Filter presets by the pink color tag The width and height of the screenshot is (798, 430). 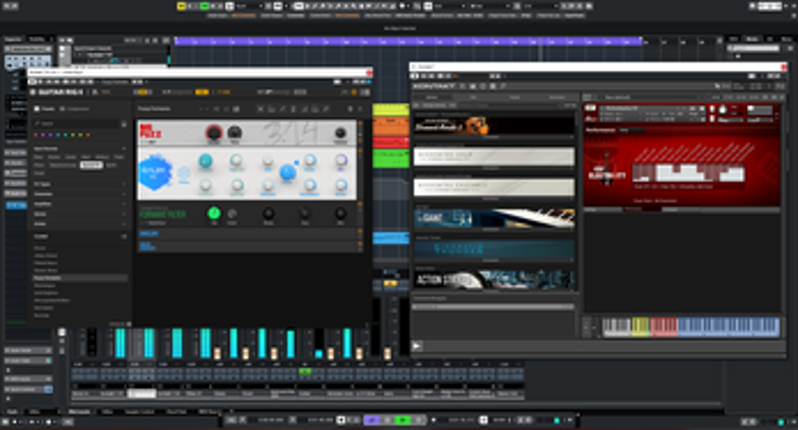pos(36,135)
